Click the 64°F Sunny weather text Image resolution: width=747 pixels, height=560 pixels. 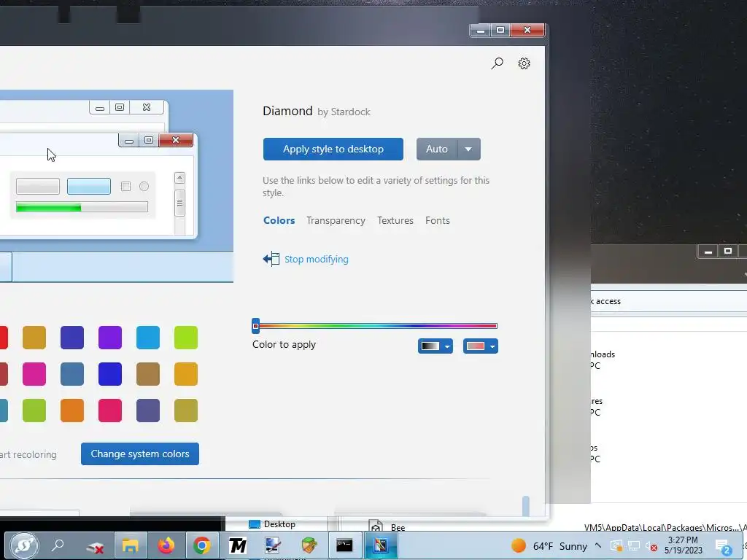click(560, 546)
